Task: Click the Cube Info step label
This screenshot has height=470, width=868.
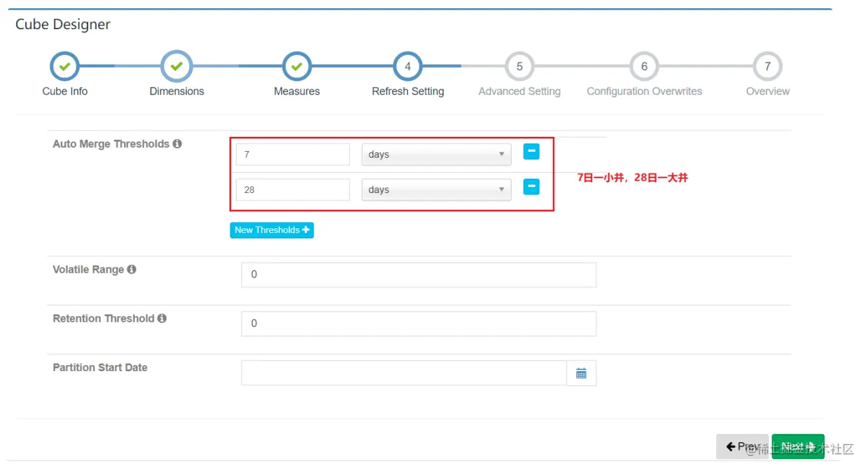Action: (65, 91)
